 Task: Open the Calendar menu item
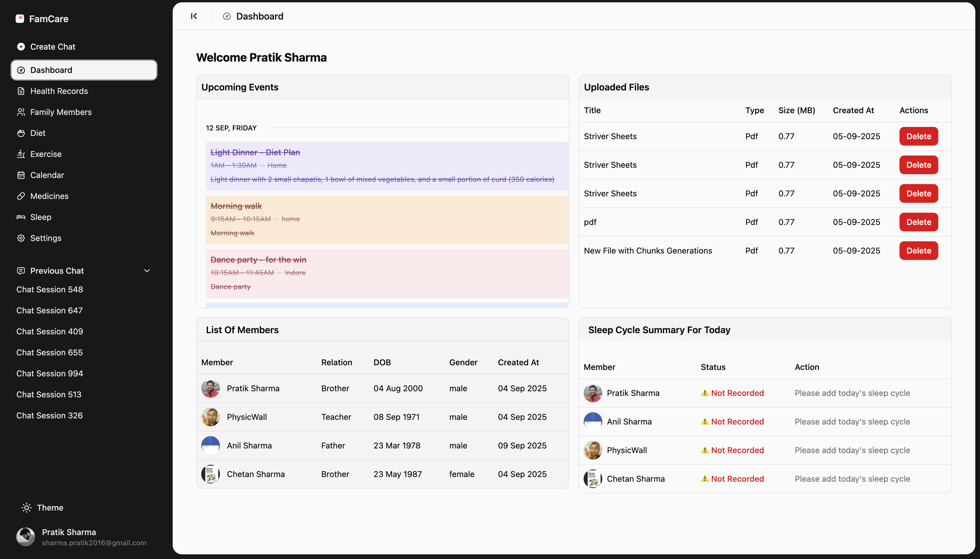pyautogui.click(x=47, y=175)
